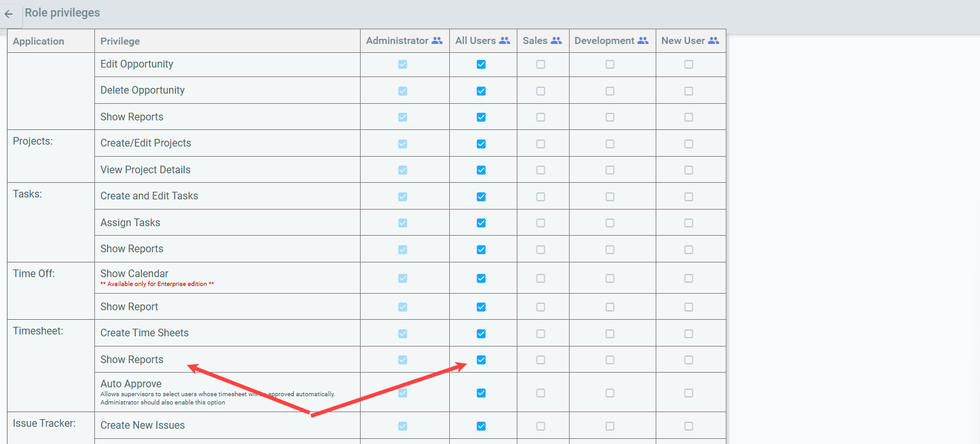Uncheck All Users Delete Opportunity privilege
The image size is (980, 444).
point(481,91)
